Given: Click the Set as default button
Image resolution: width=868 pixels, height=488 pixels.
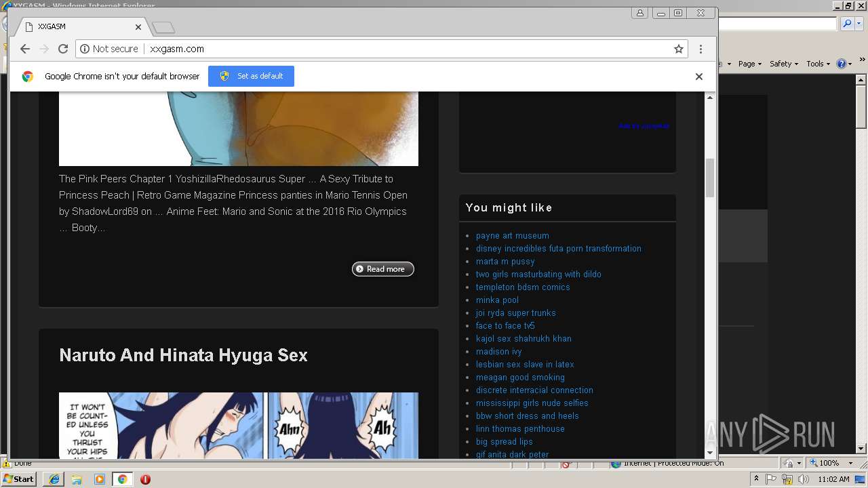Looking at the screenshot, I should click(251, 76).
